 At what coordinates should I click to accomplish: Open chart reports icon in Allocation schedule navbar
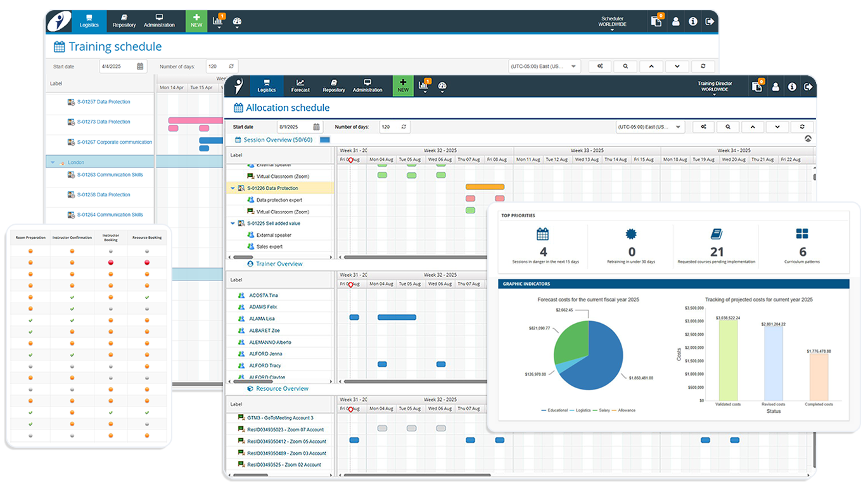425,86
